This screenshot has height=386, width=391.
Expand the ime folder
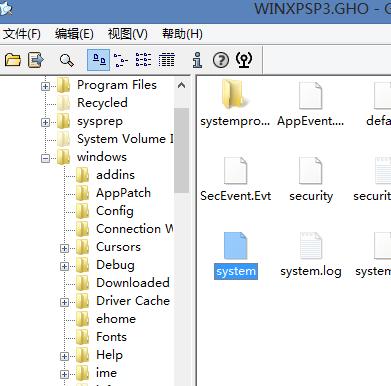coord(64,374)
